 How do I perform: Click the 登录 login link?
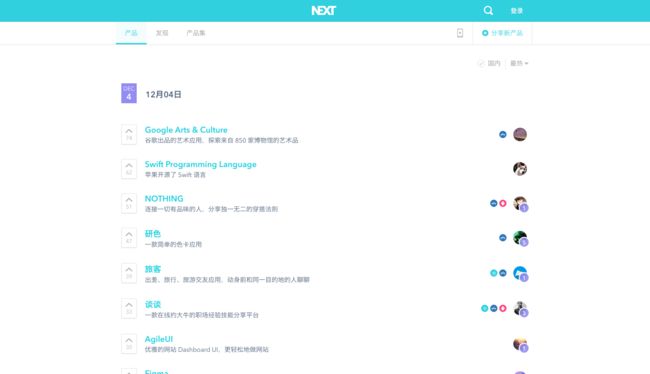(x=517, y=11)
